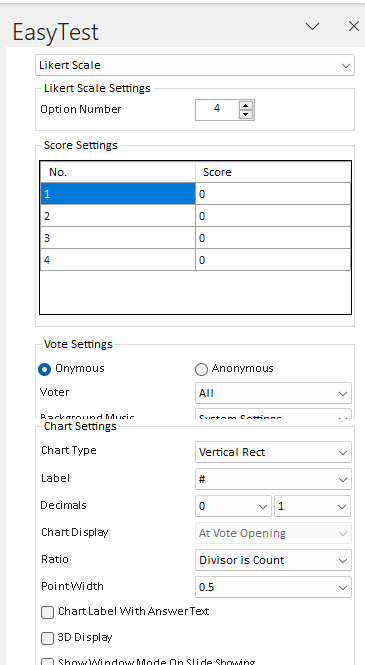The height and width of the screenshot is (665, 365).
Task: Enable the 3D Display checkbox
Action: 47,638
